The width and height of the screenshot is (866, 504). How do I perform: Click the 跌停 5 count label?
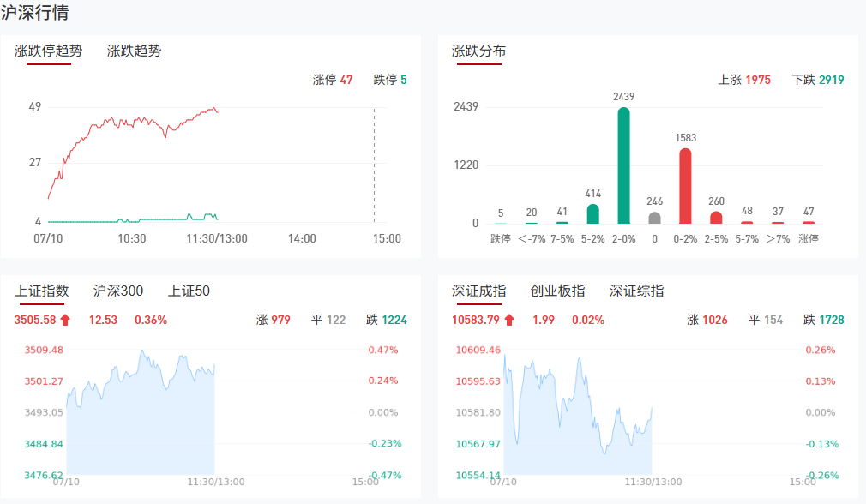click(390, 80)
